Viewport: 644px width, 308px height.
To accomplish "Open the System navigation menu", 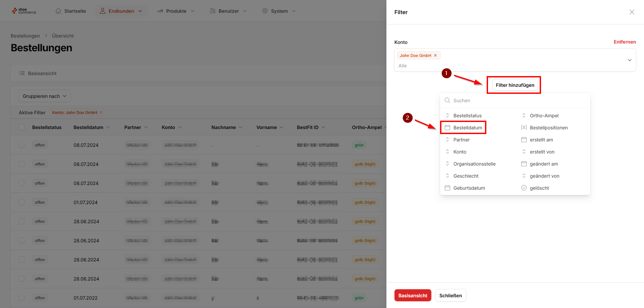I will point(279,11).
